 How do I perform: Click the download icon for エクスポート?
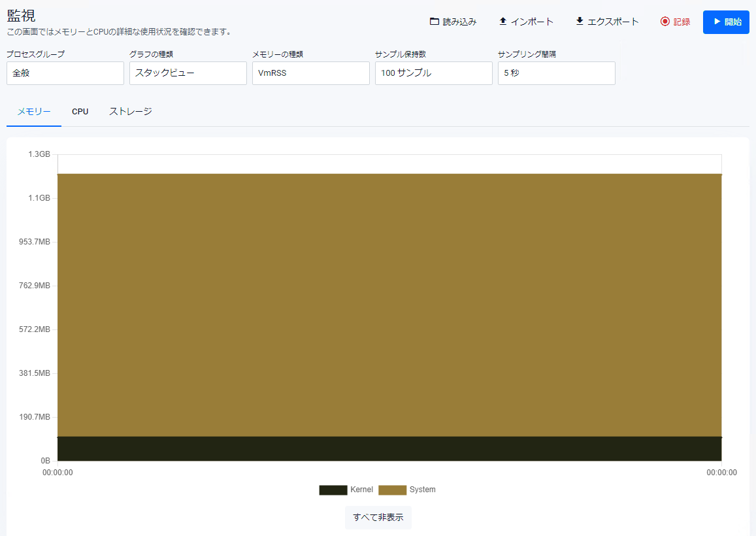click(x=580, y=22)
